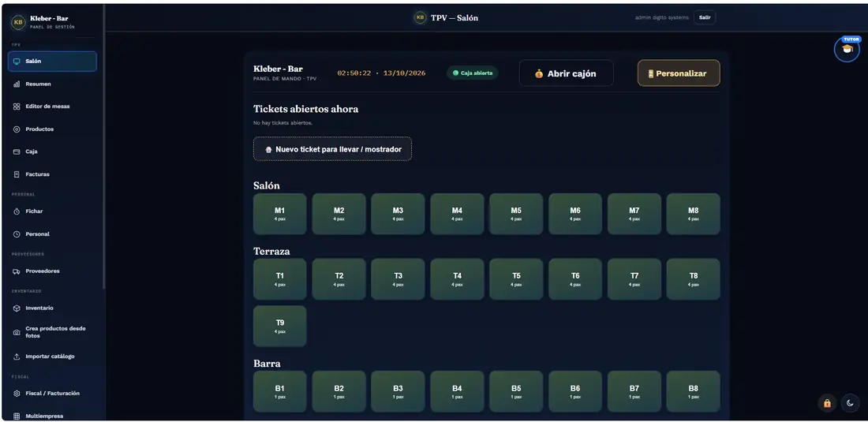Screen dimensions: 868x422
Task: Select table M4
Action: click(457, 214)
